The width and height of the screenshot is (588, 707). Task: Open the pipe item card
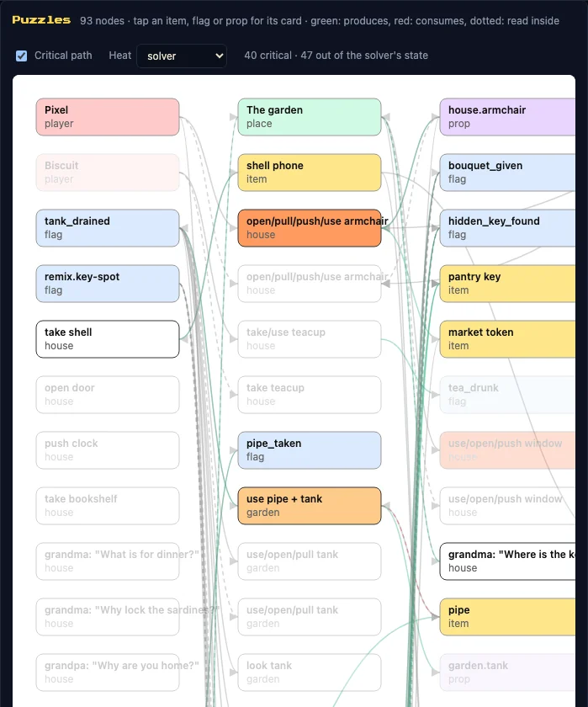507,617
